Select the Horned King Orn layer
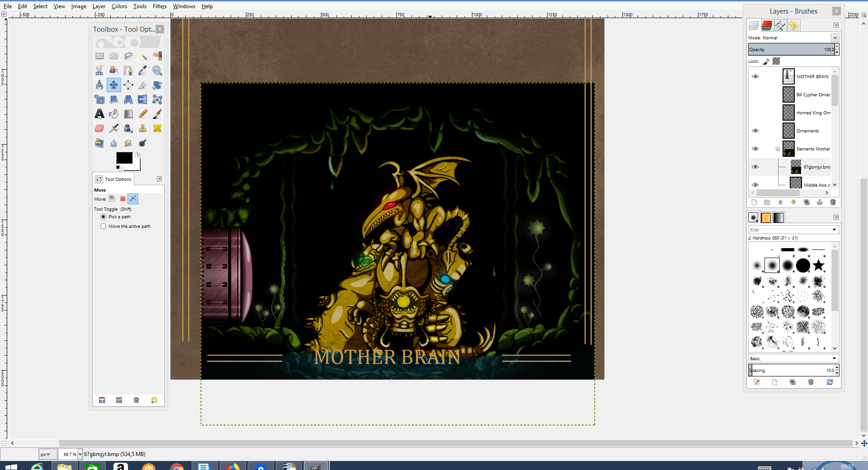Viewport: 868px width, 470px height. pyautogui.click(x=813, y=113)
